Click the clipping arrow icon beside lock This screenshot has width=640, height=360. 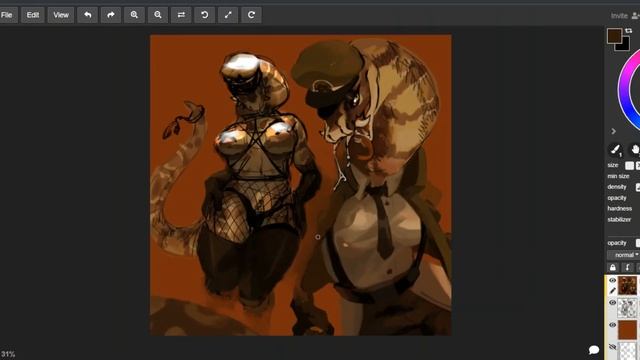pyautogui.click(x=627, y=267)
